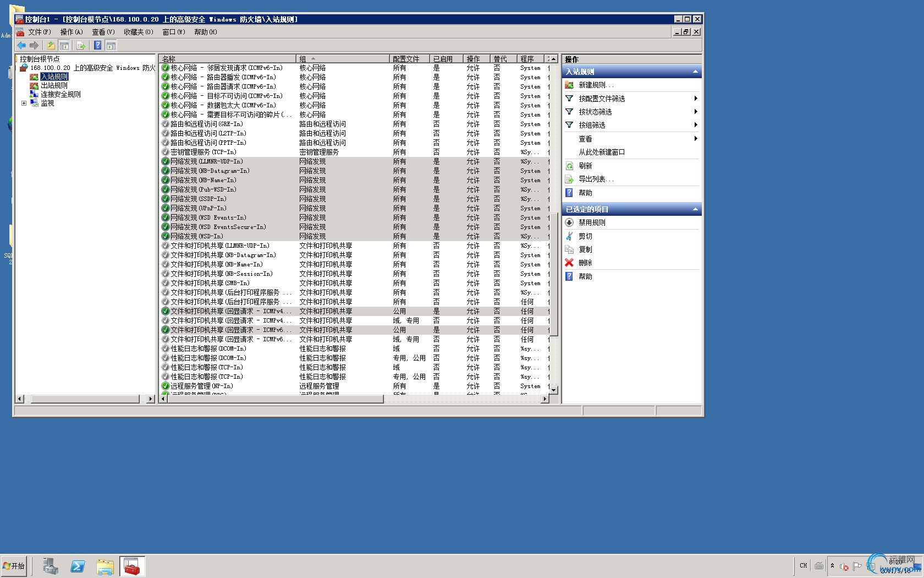Open Windows PowerShell from the taskbar
This screenshot has width=924, height=578.
78,566
